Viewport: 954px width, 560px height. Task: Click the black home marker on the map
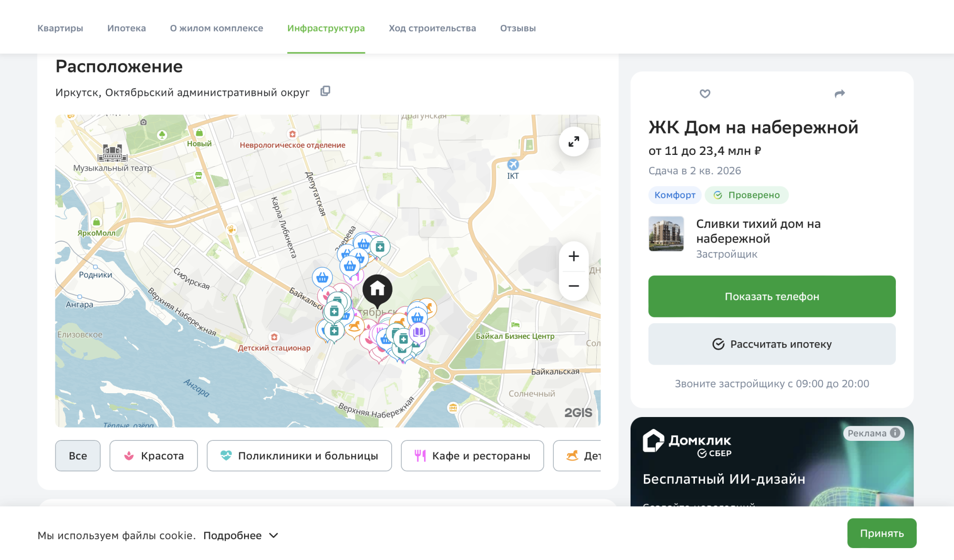pos(377,289)
